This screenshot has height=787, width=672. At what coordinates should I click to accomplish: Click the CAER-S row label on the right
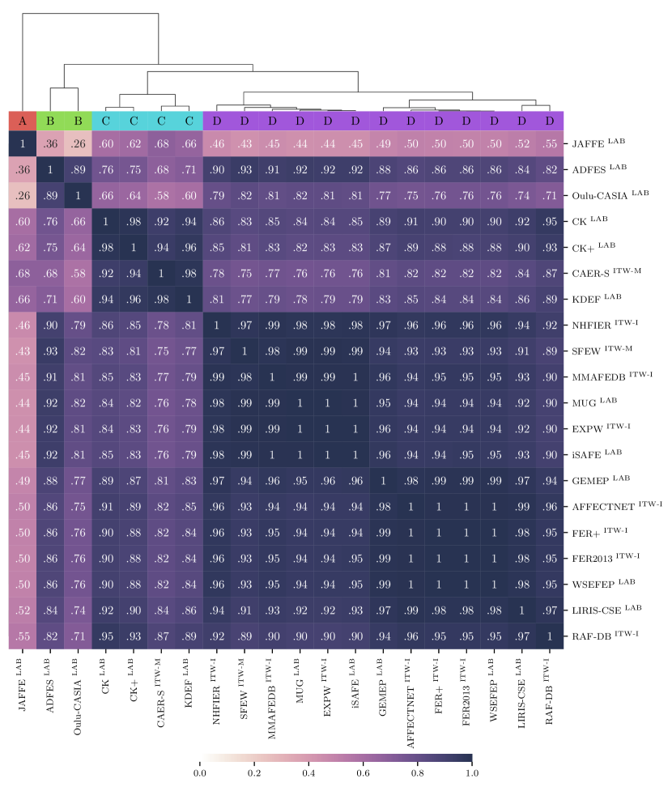pos(606,273)
